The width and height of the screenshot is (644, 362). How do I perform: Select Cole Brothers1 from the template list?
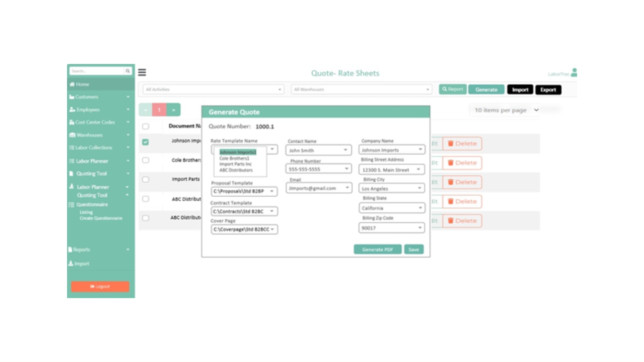pos(234,158)
